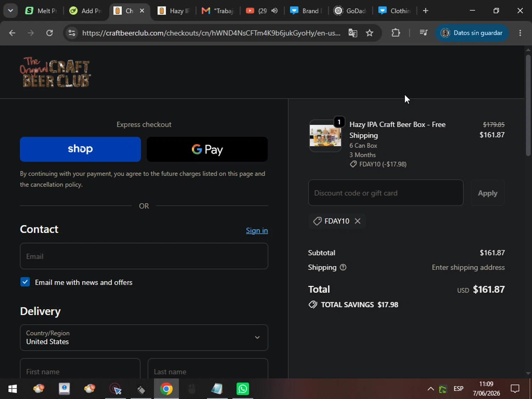Click the Hazy IPA Beer Box thumbnail

pyautogui.click(x=325, y=136)
